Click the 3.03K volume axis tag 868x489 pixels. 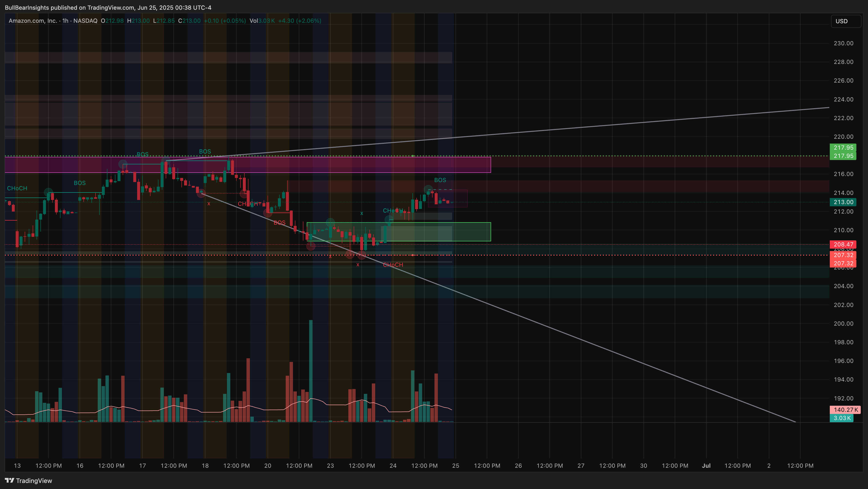841,418
